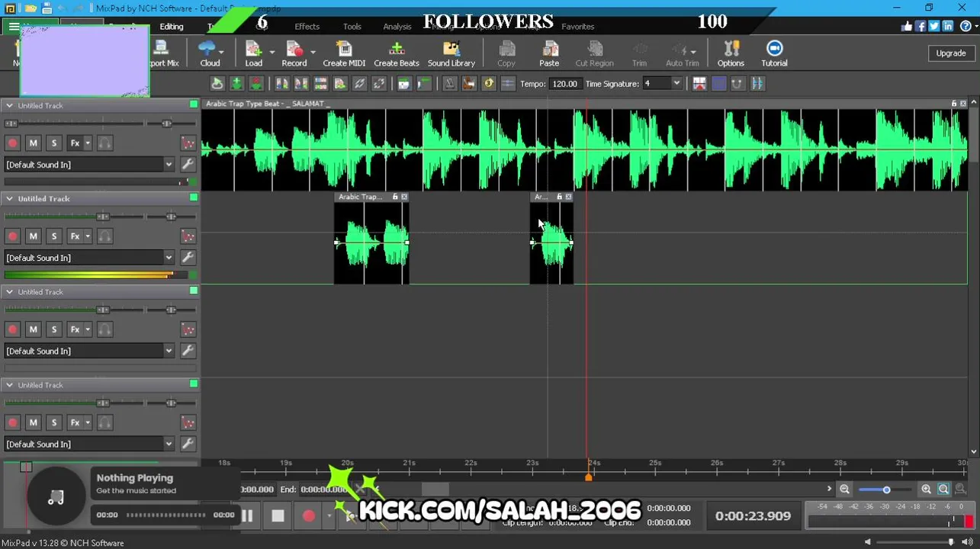Solo the first Untitled Track

[x=53, y=143]
